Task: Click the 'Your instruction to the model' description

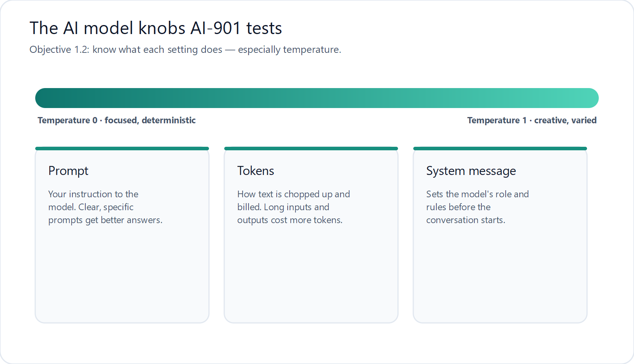Action: tap(105, 207)
